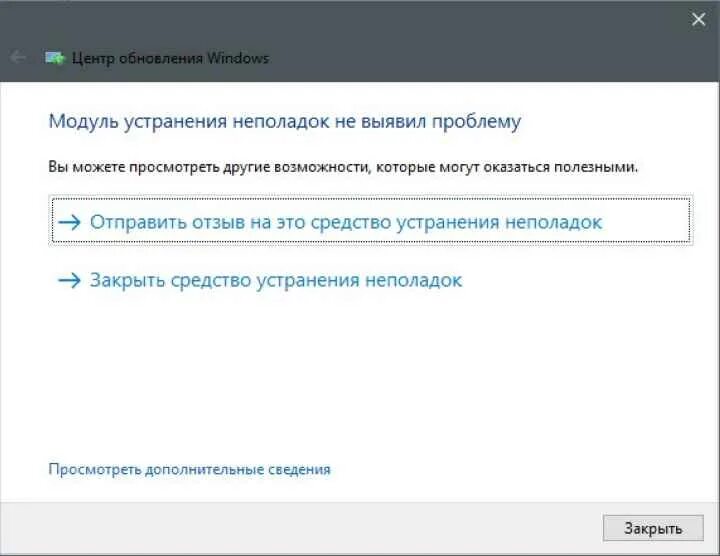
Task: Click the text 'Вы можете просмотреть другие возможности'
Action: coord(209,167)
